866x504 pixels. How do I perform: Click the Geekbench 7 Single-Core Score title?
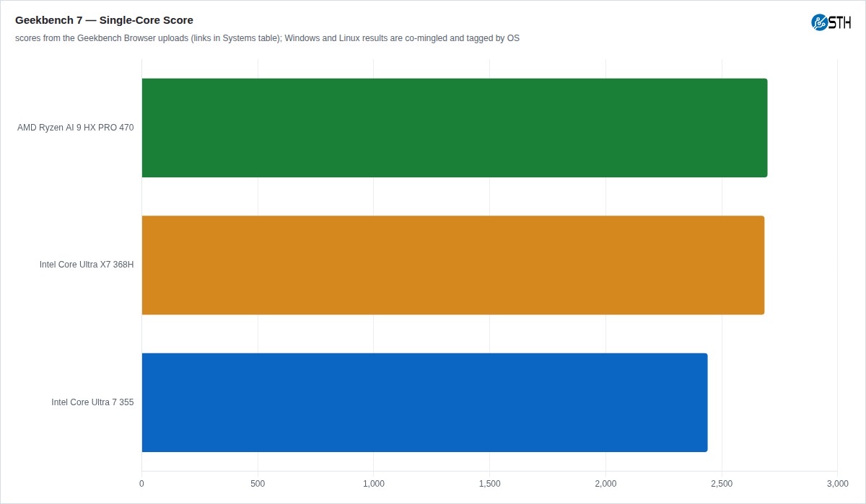coord(104,20)
